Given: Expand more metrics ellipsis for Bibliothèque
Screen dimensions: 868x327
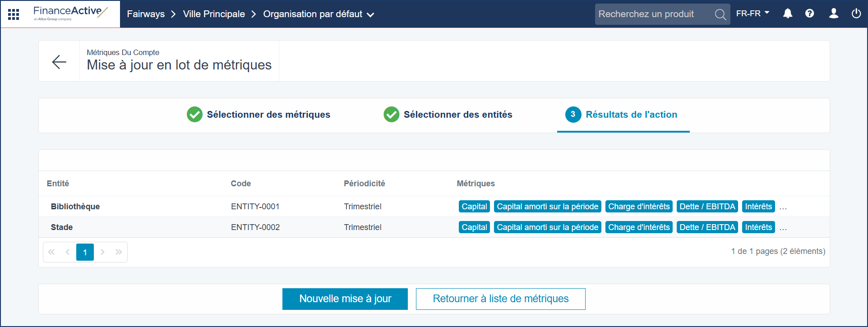Looking at the screenshot, I should click(783, 207).
